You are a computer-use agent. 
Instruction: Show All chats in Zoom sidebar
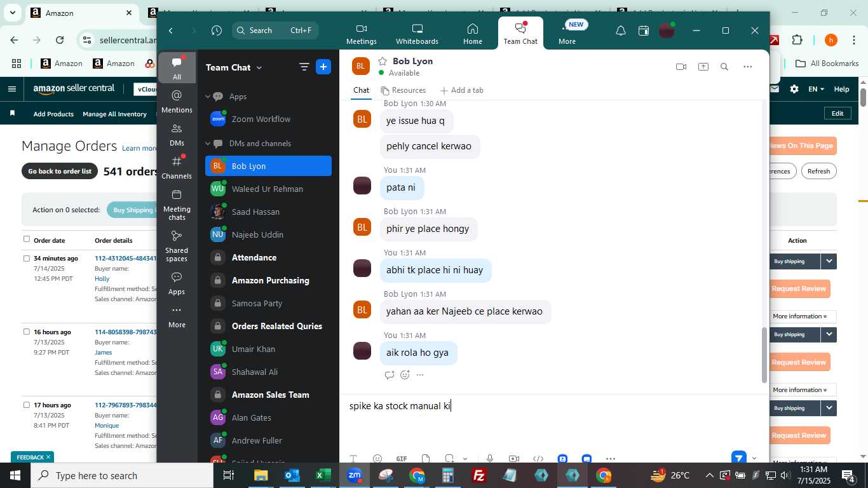pos(177,68)
